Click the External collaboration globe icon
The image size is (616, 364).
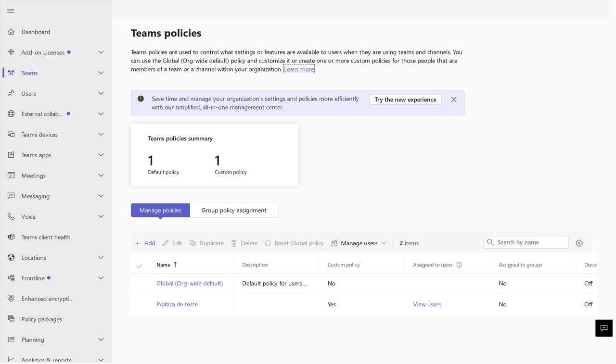click(11, 114)
